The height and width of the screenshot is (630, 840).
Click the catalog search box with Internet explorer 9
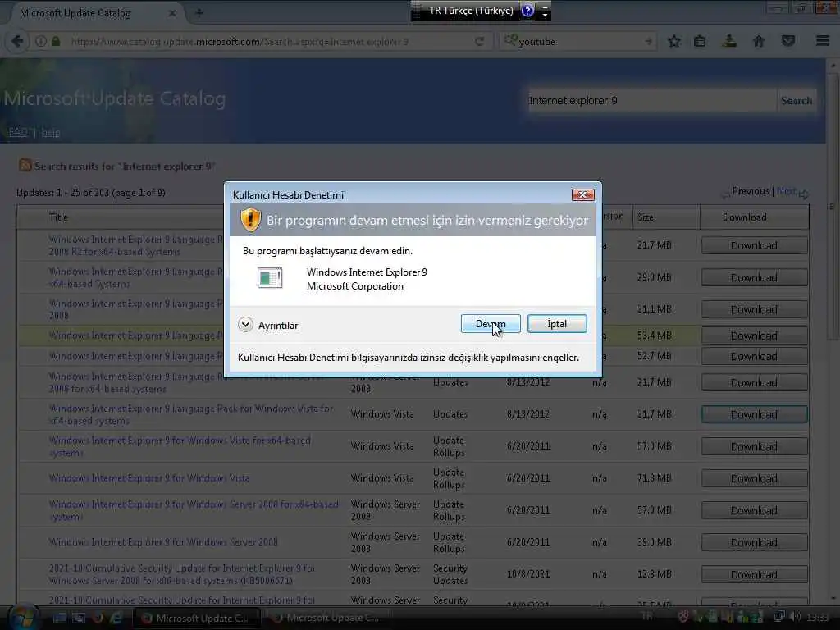[652, 100]
